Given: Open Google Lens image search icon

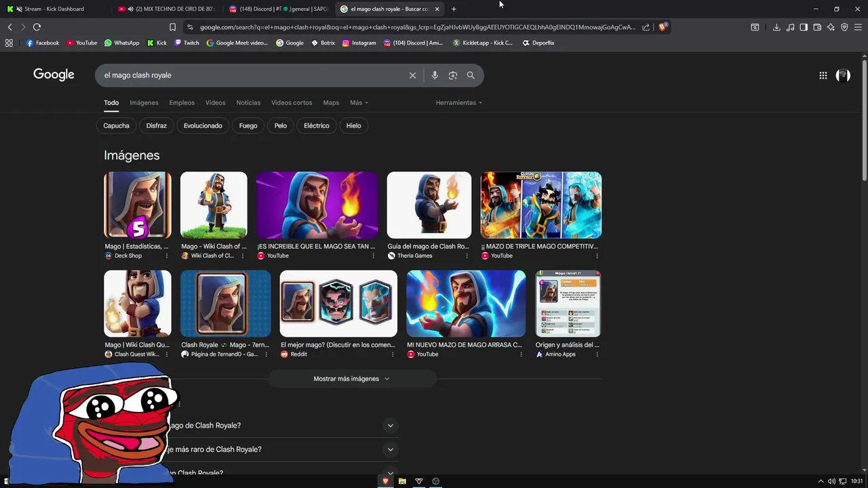Looking at the screenshot, I should pyautogui.click(x=453, y=75).
